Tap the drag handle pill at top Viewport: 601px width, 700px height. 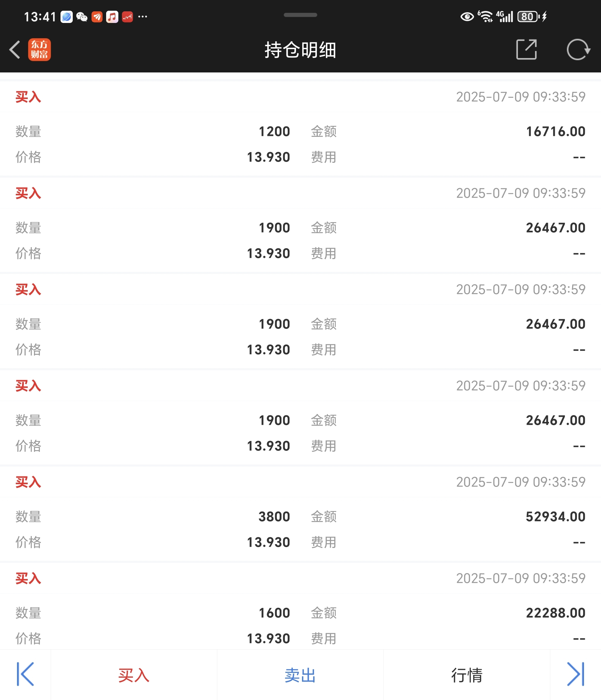[300, 15]
